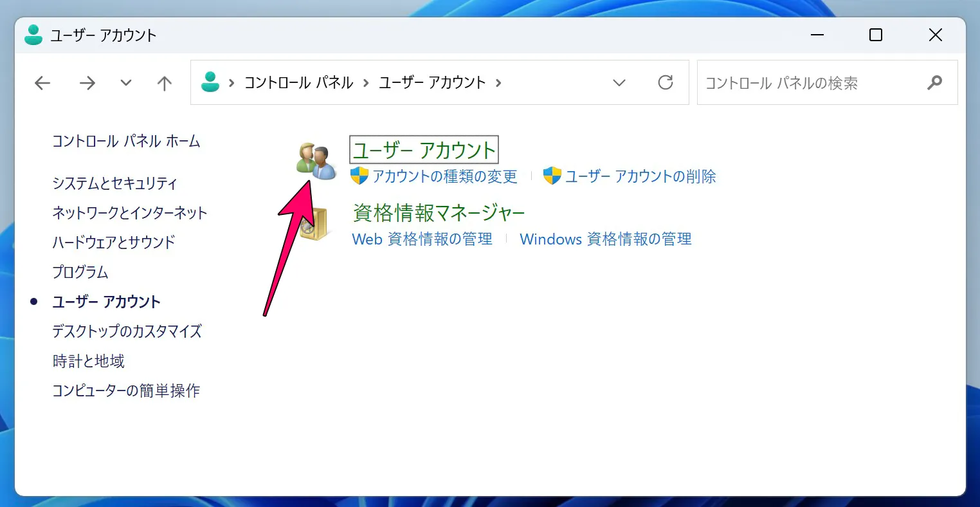Click the User Accounts people icon

point(316,161)
